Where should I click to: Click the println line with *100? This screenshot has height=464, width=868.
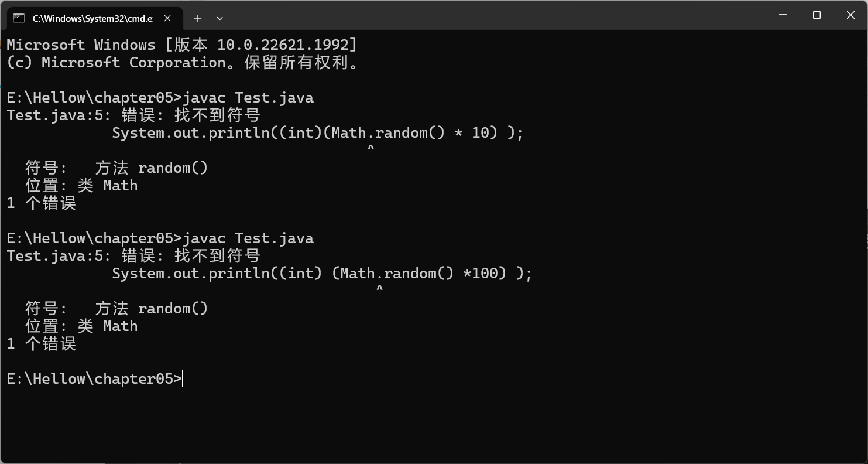[x=322, y=274]
